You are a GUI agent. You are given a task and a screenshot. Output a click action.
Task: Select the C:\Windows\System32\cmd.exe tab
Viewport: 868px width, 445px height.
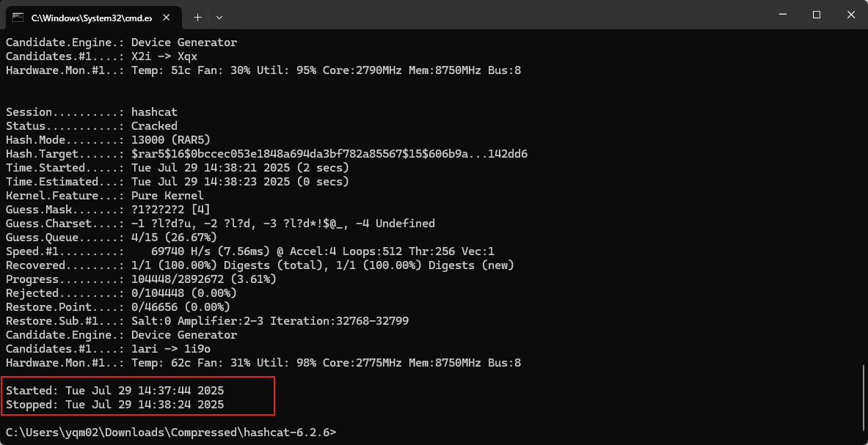point(88,16)
